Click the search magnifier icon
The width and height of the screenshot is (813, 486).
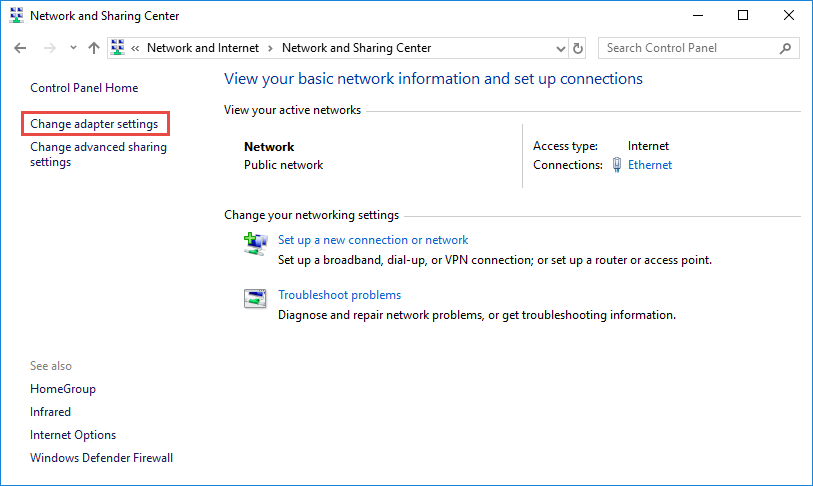[x=786, y=48]
